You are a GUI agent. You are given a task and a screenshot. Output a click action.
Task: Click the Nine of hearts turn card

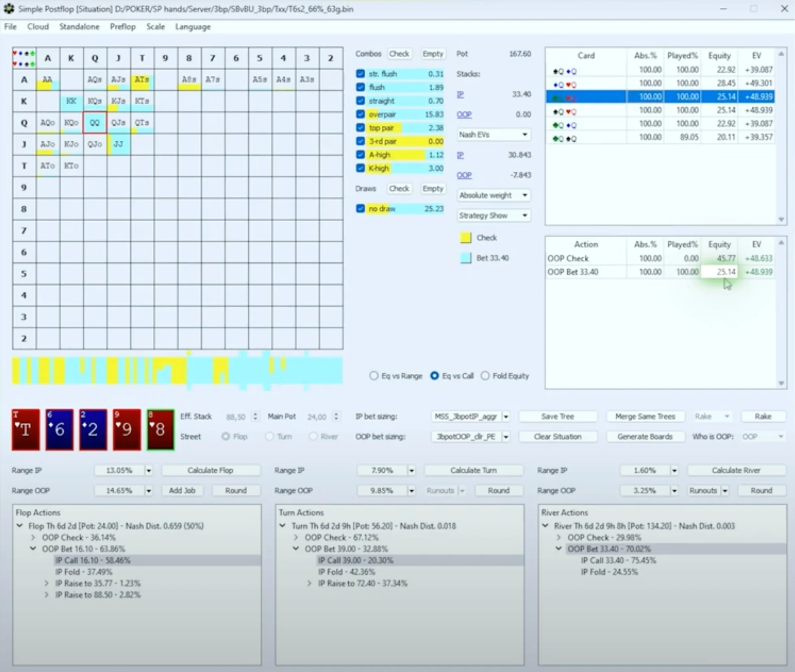[x=126, y=430]
